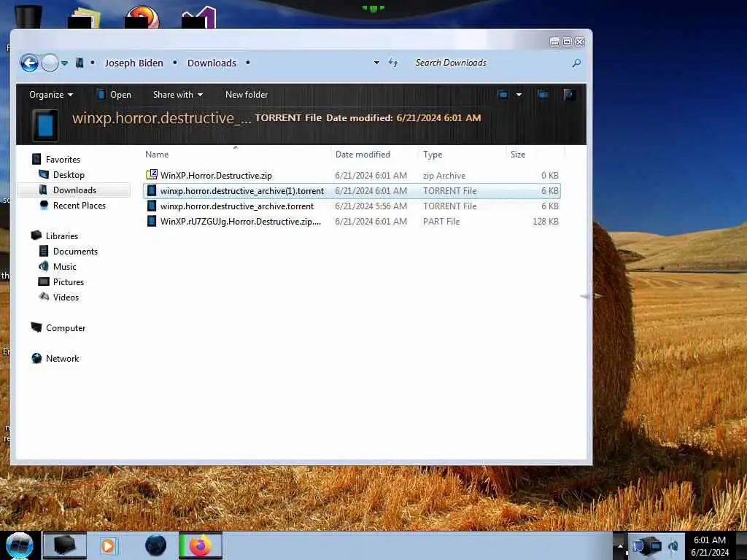Click the search magnifier icon
Image resolution: width=747 pixels, height=560 pixels.
pos(576,63)
